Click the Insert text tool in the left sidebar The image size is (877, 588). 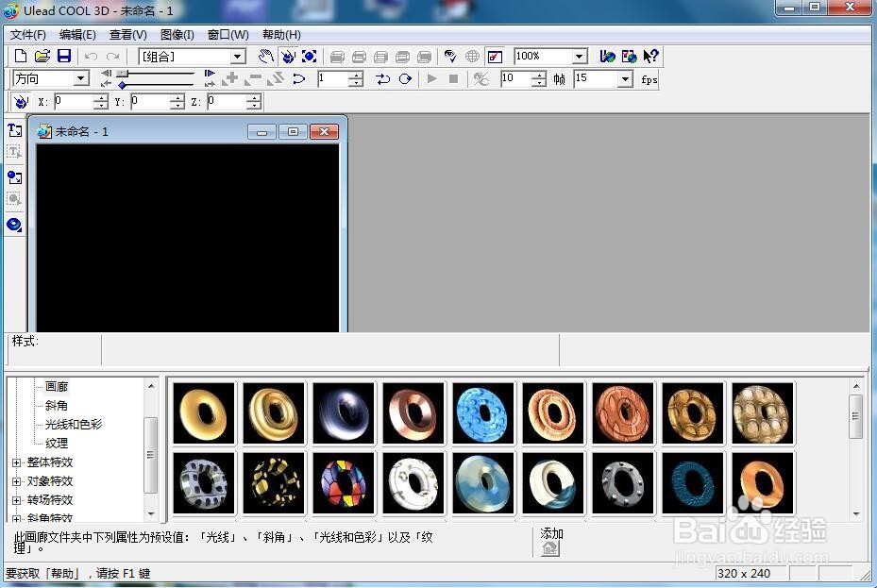pos(14,130)
